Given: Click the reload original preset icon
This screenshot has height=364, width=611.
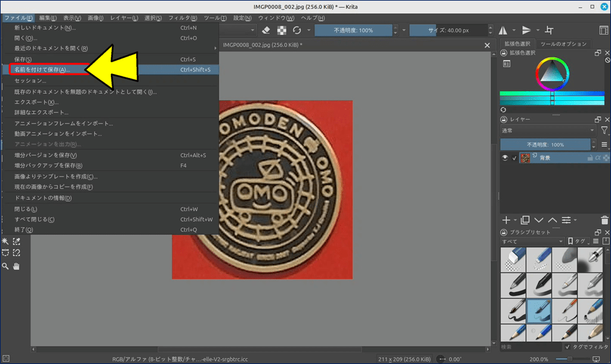Looking at the screenshot, I should click(x=297, y=30).
